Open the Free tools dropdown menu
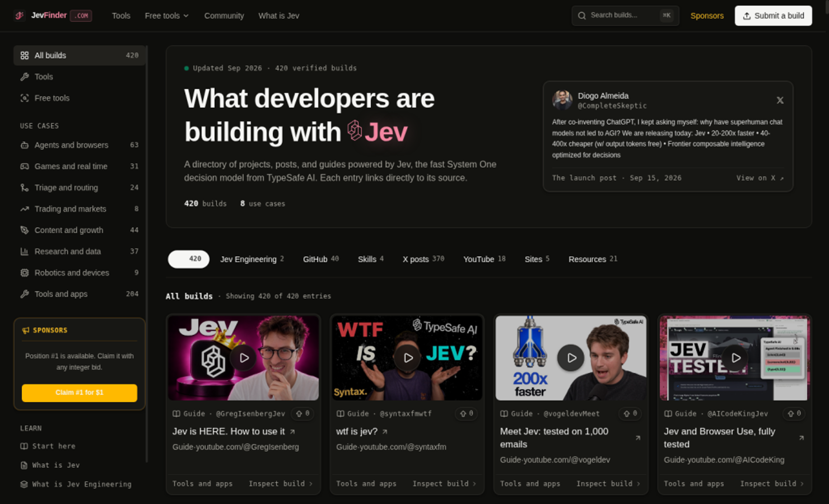Screen dimensions: 829x504 coord(167,16)
